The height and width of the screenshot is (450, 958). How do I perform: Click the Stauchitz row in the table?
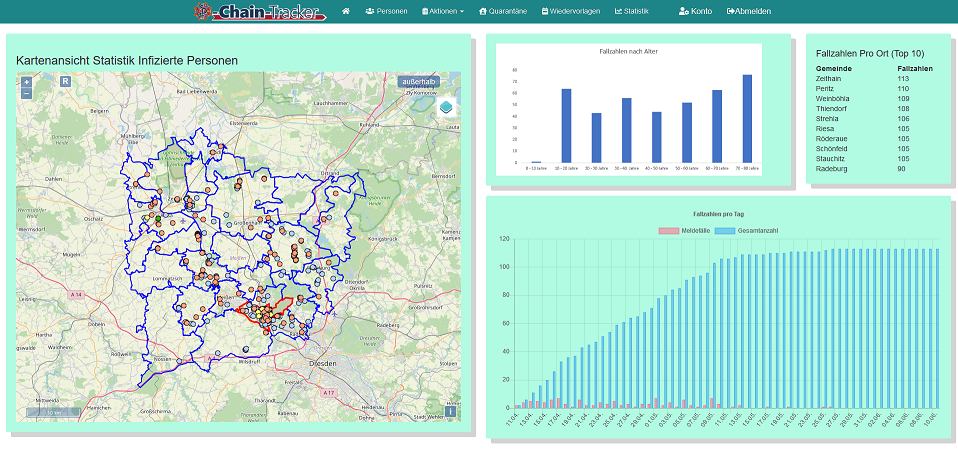pos(874,159)
